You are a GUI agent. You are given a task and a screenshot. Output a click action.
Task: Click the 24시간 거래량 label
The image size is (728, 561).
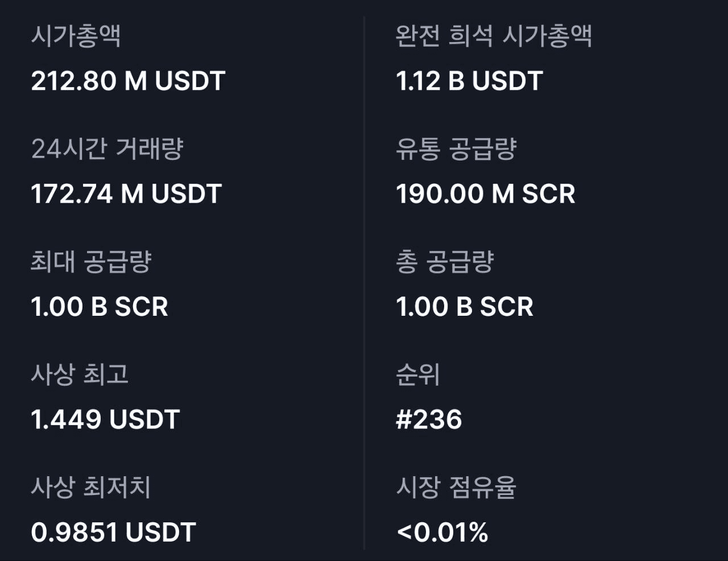pyautogui.click(x=107, y=149)
